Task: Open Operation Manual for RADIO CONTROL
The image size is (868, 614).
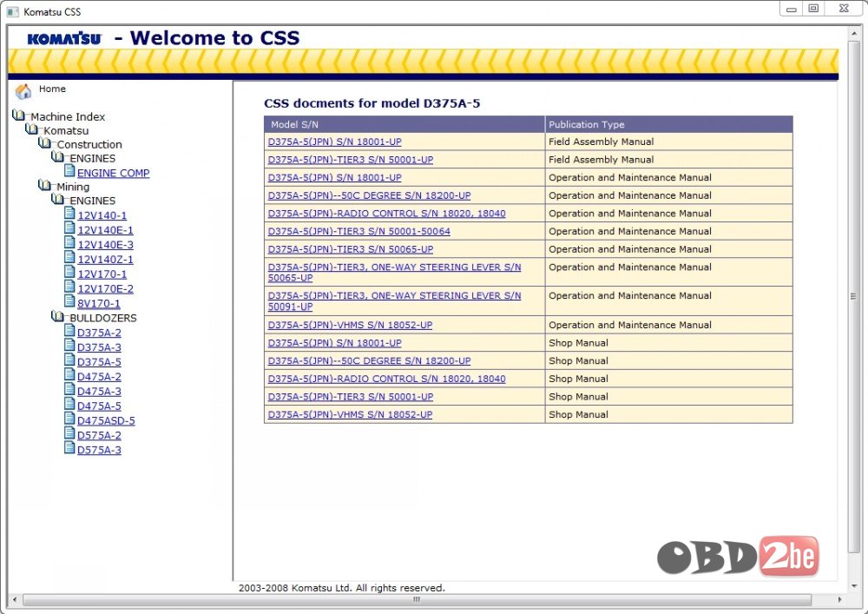Action: tap(386, 213)
